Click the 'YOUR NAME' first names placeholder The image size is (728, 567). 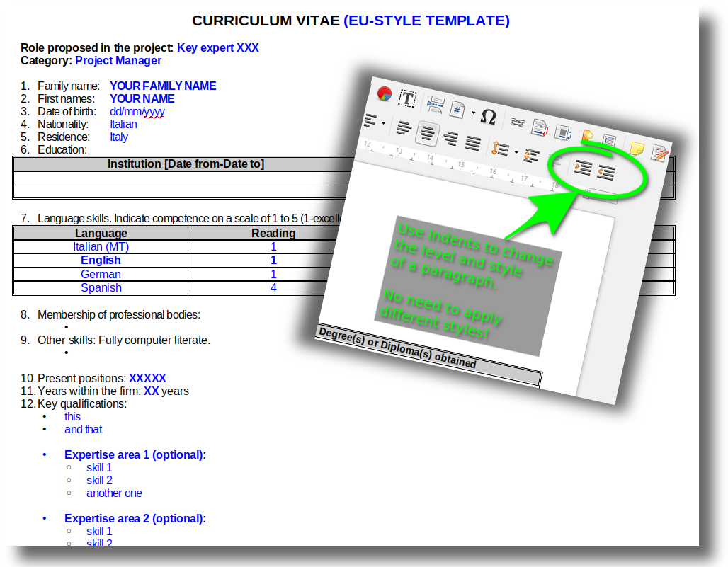[x=142, y=99]
